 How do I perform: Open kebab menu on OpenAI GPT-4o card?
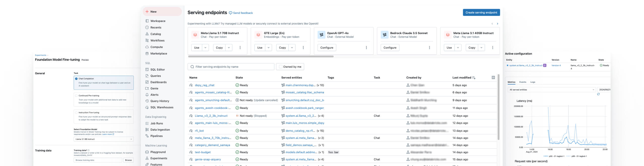point(366,48)
